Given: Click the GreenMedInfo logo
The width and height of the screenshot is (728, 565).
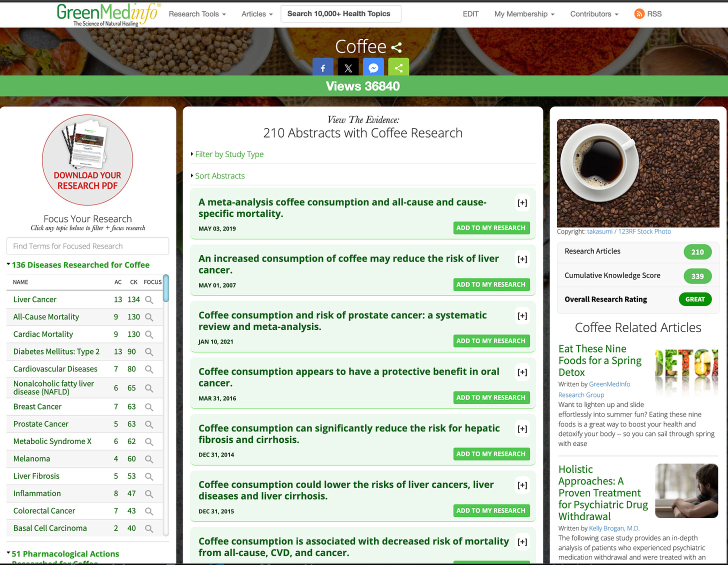Looking at the screenshot, I should pyautogui.click(x=108, y=14).
